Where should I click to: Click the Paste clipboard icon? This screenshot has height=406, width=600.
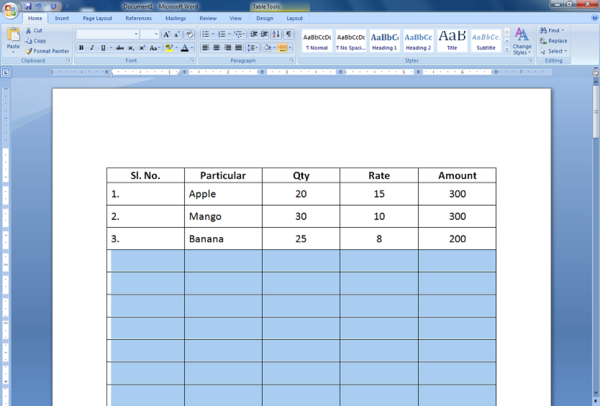tap(13, 35)
